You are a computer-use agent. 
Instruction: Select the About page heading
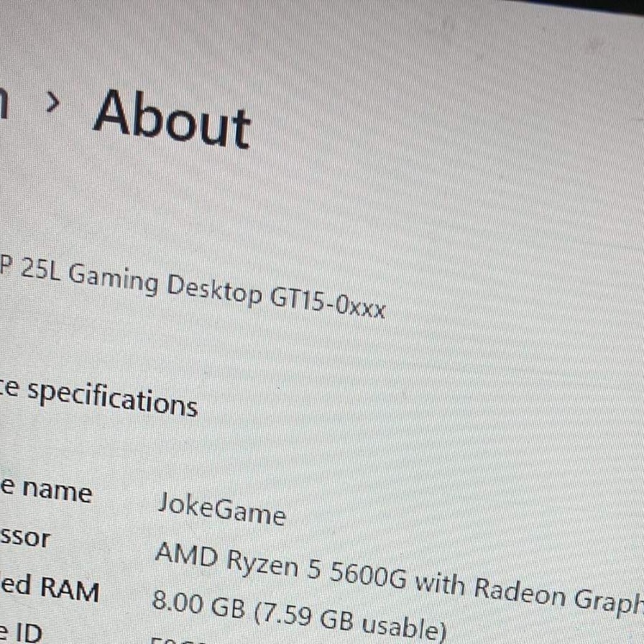point(172,119)
